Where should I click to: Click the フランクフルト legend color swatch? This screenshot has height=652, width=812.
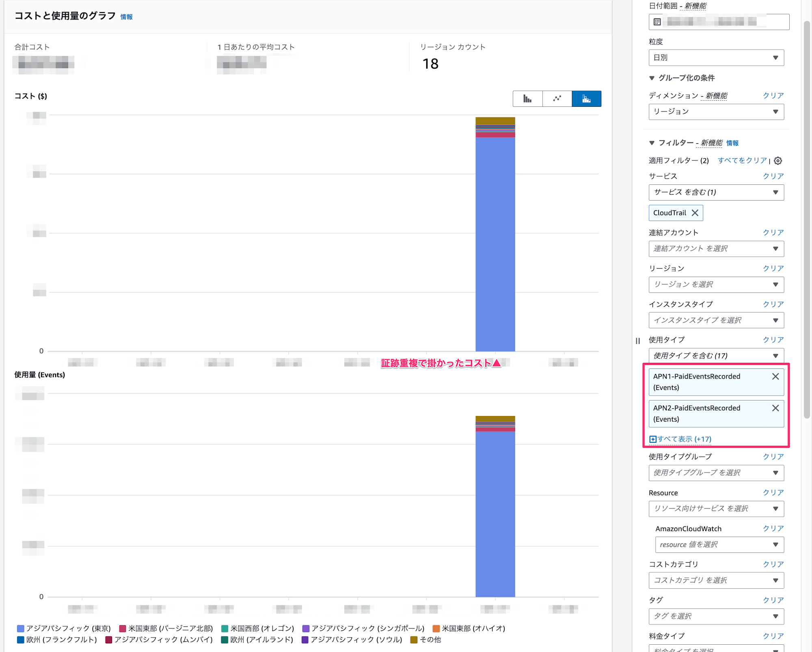click(21, 640)
